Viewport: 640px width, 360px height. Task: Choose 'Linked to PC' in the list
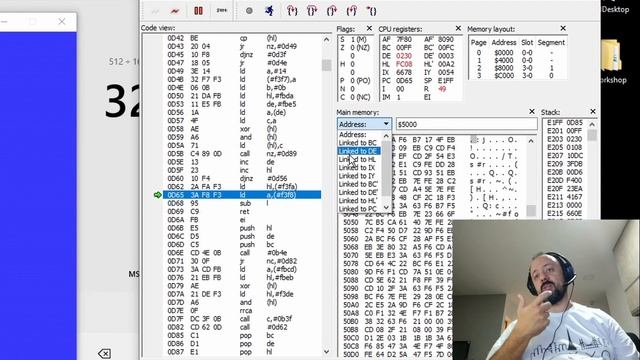358,209
